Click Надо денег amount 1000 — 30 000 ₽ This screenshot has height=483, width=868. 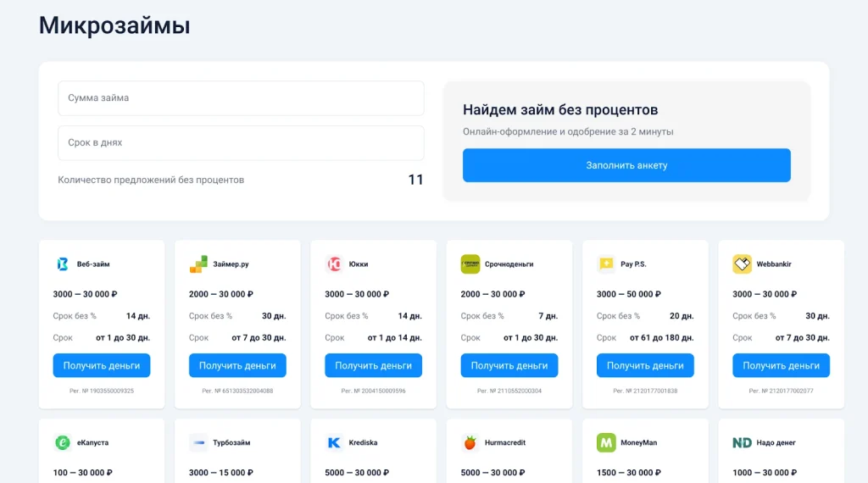[x=765, y=473]
